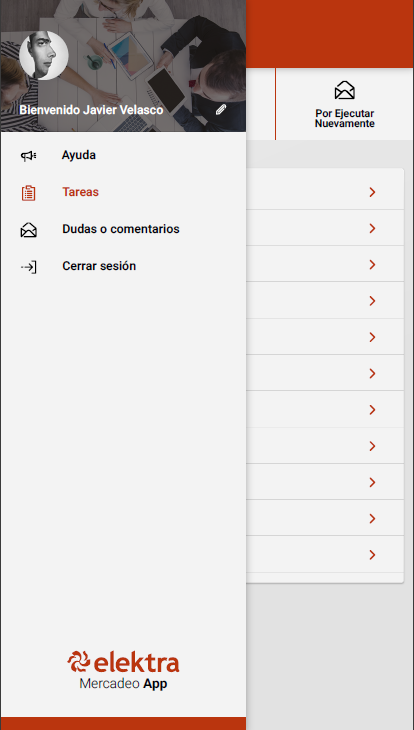414x730 pixels.
Task: Open the fifth task row chevron
Action: pos(372,337)
